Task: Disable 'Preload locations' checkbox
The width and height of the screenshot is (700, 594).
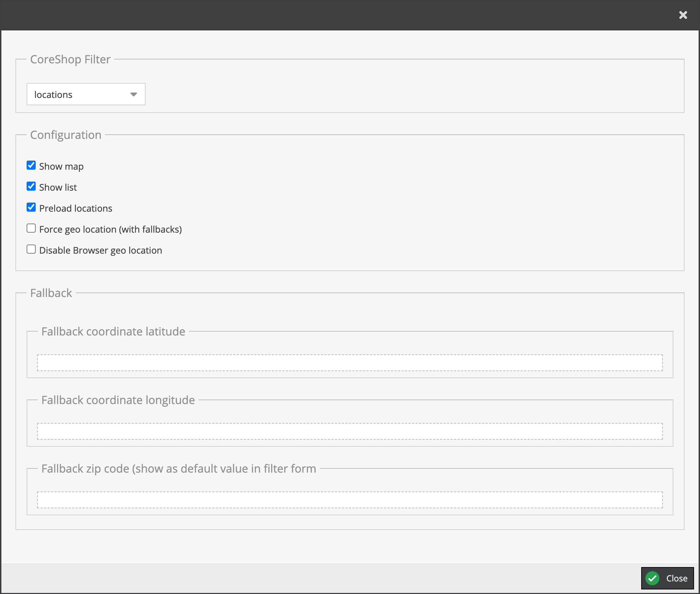Action: [31, 207]
